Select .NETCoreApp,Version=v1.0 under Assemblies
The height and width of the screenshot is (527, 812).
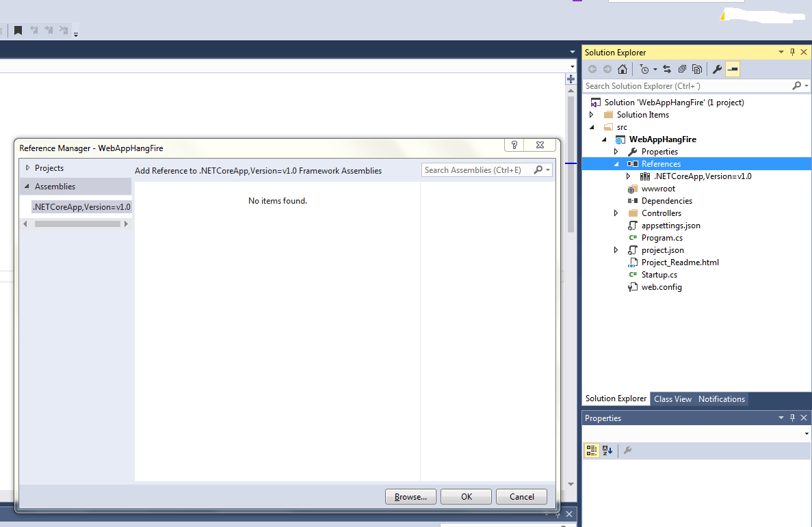(x=81, y=207)
